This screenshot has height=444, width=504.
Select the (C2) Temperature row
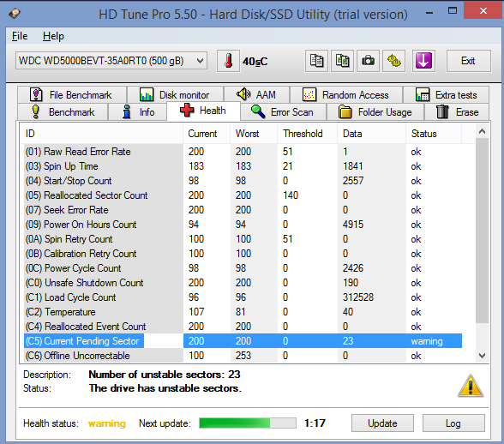tap(243, 312)
